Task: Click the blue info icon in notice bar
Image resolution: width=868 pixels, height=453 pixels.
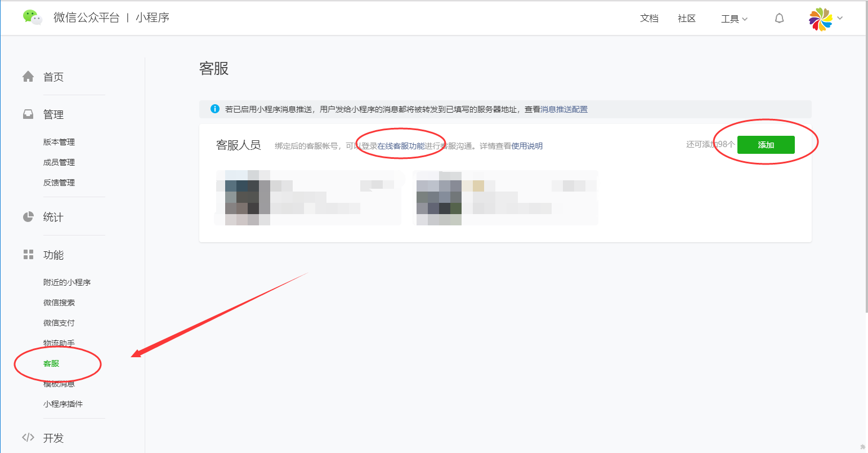Action: tap(215, 109)
